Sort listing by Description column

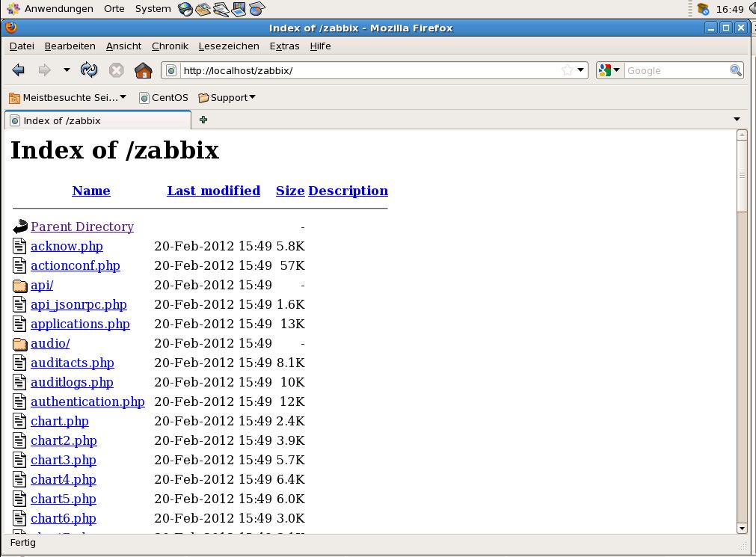pyautogui.click(x=348, y=191)
